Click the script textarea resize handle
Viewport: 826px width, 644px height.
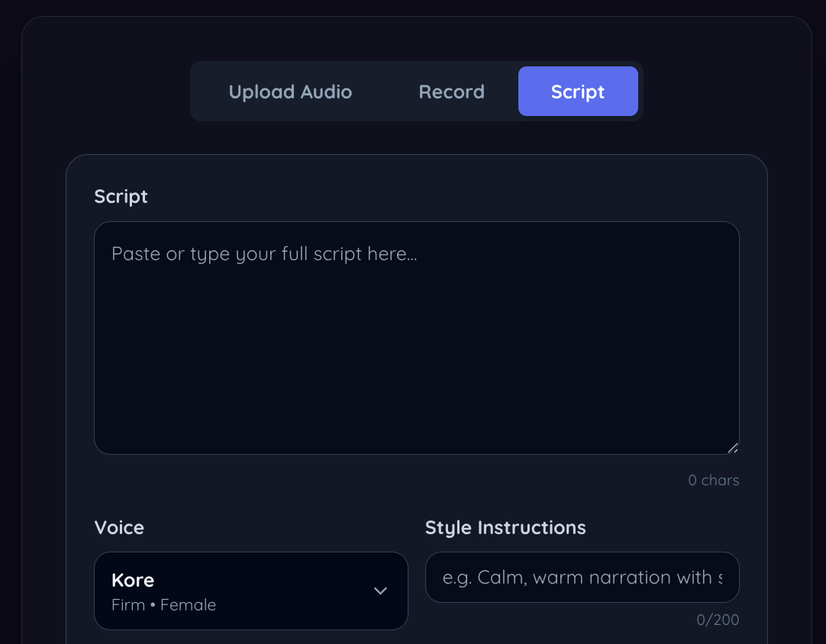tap(733, 448)
